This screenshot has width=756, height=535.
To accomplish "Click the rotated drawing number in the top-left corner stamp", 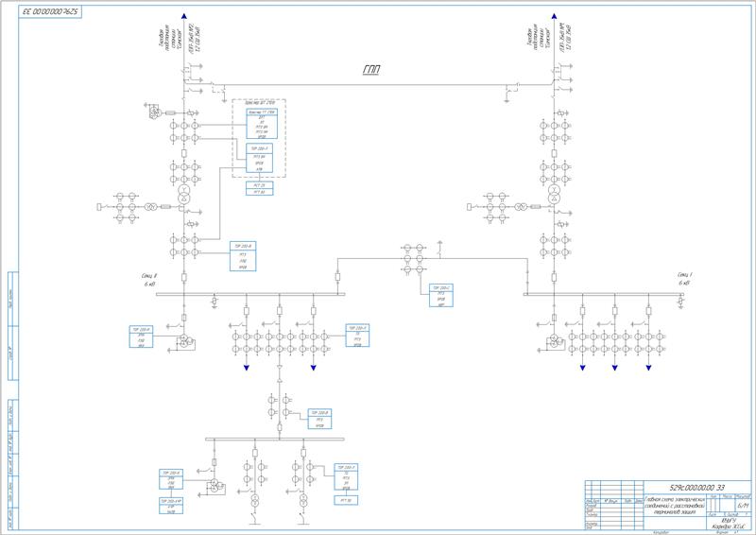I will point(50,11).
